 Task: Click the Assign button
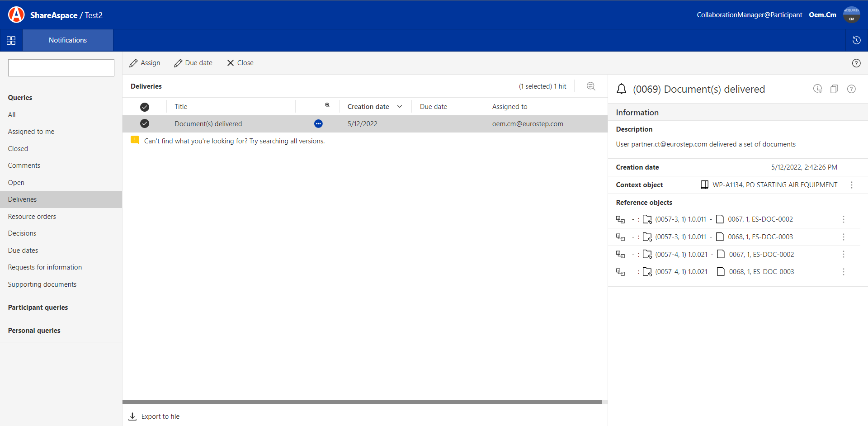coord(145,63)
